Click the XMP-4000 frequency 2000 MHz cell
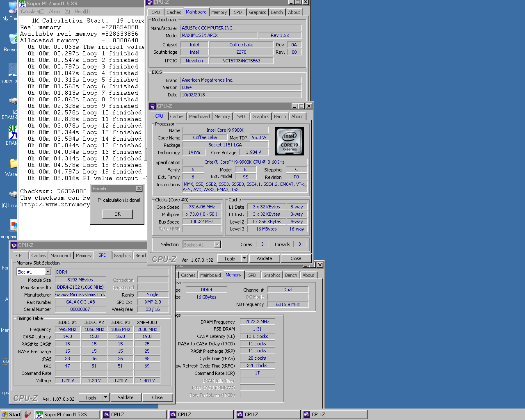The width and height of the screenshot is (525, 420). [x=147, y=329]
